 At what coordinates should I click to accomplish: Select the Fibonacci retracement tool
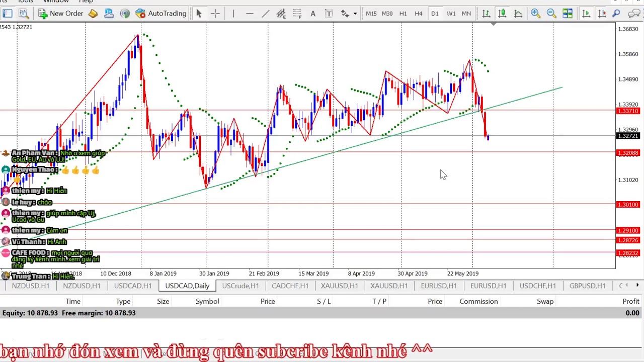click(297, 14)
